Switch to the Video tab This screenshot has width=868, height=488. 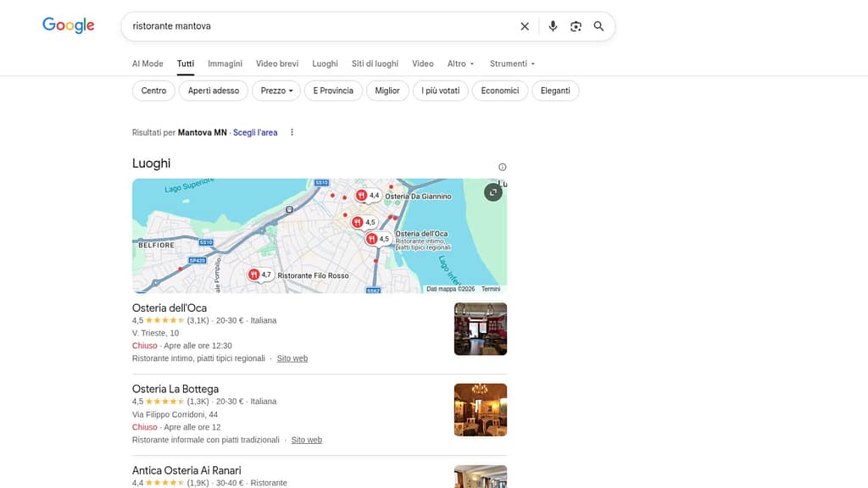pyautogui.click(x=422, y=64)
